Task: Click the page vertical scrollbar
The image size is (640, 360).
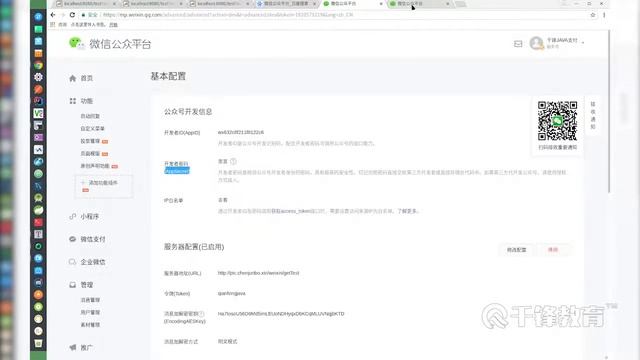Action: [609, 110]
